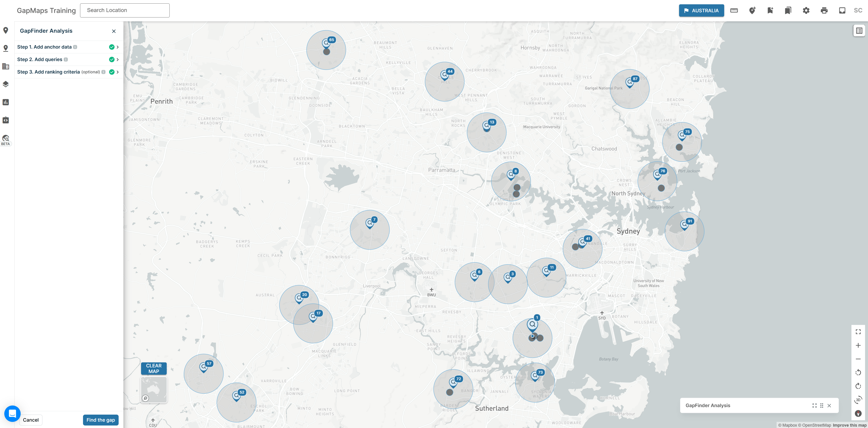This screenshot has width=868, height=428.
Task: Click Step 3. Add ranking criteria label
Action: (x=48, y=72)
